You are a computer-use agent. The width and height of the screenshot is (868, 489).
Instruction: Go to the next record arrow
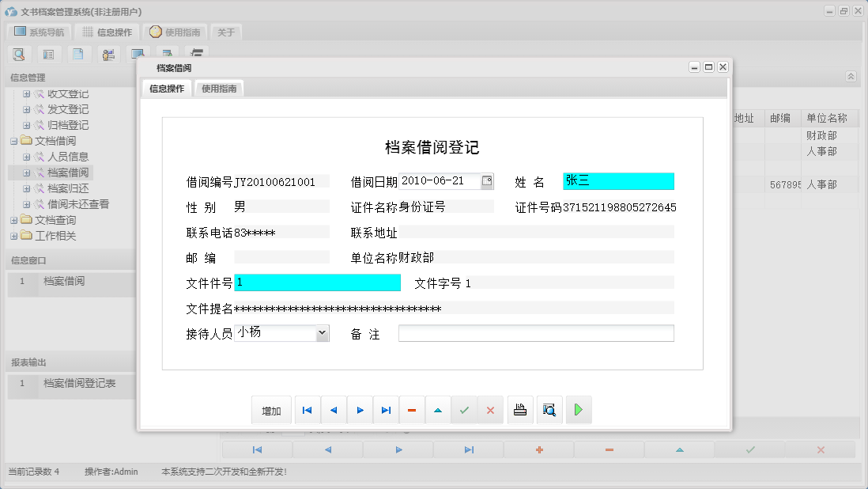[359, 410]
